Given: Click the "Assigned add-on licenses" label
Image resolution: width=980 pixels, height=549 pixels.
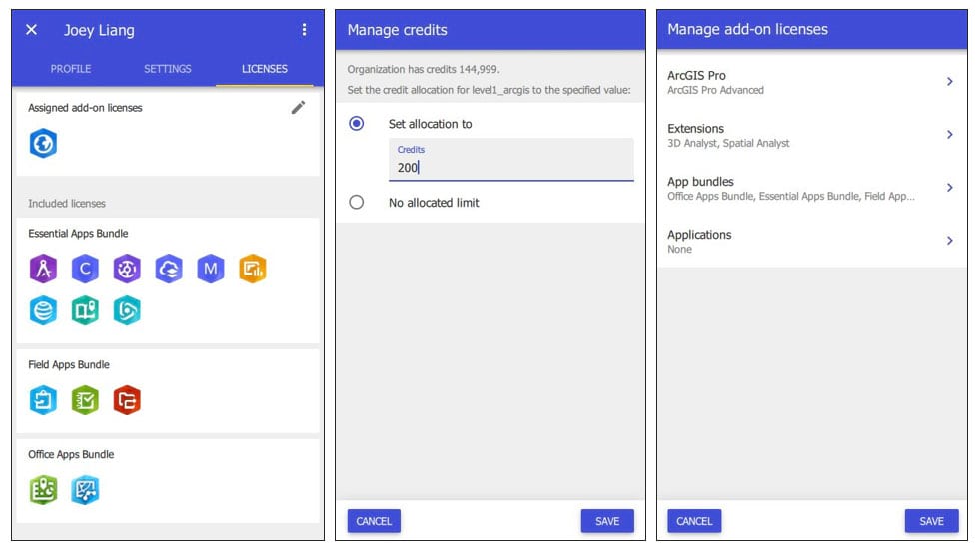Looking at the screenshot, I should [x=85, y=108].
